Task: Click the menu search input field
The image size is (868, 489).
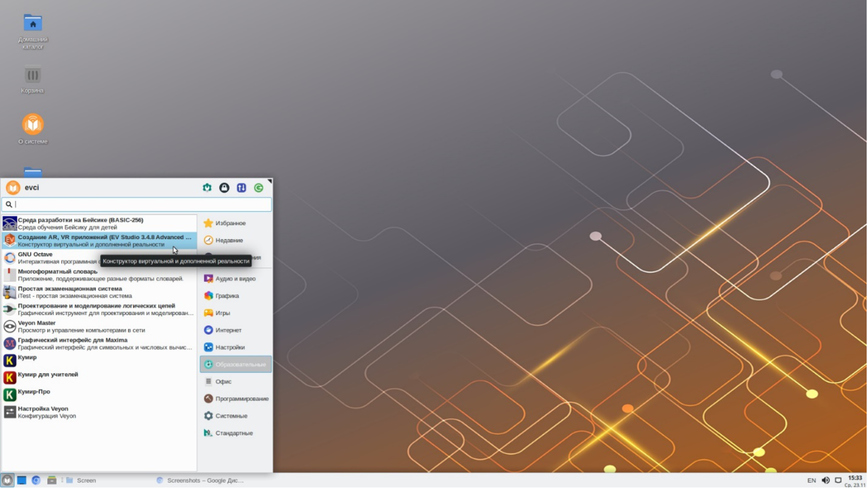Action: (x=142, y=204)
